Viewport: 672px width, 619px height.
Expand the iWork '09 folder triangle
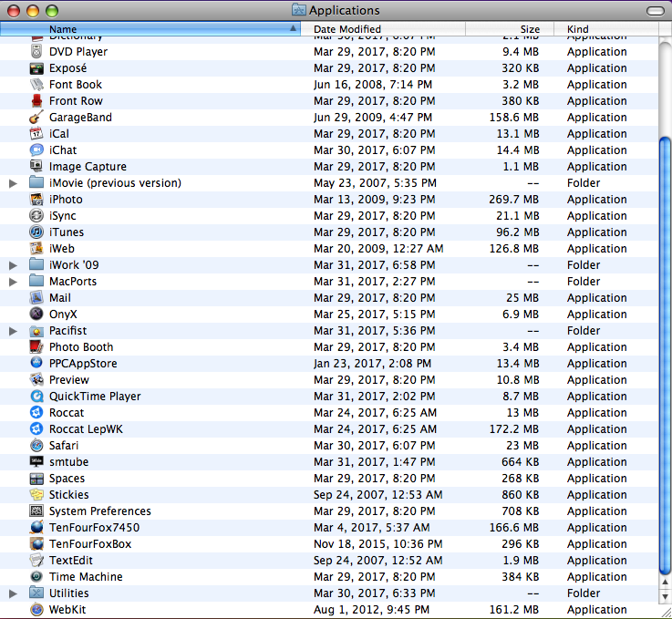(14, 265)
